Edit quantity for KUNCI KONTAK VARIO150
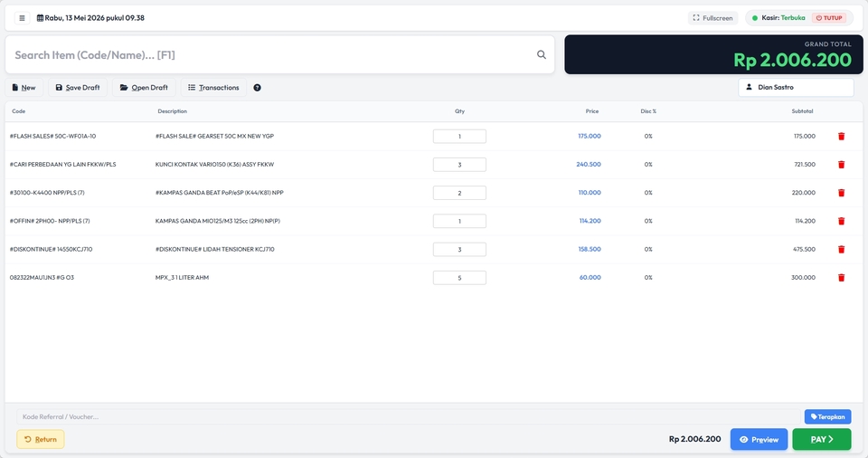 [459, 165]
